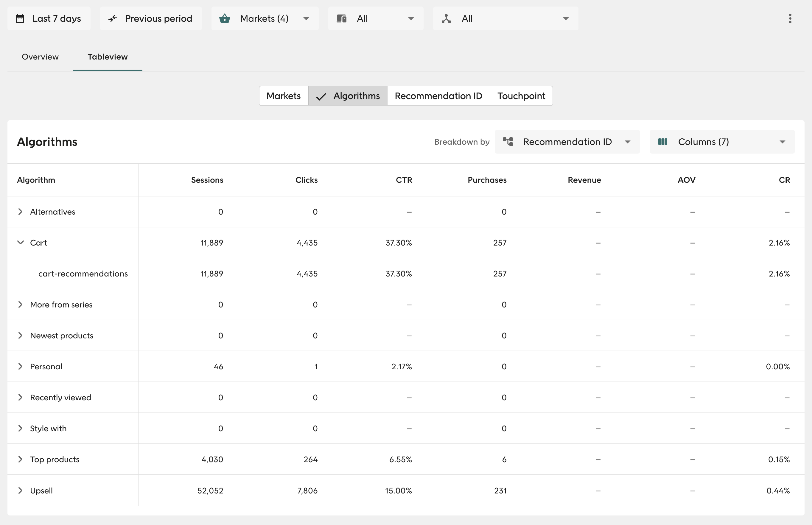
Task: Expand the Top products row
Action: tap(21, 459)
